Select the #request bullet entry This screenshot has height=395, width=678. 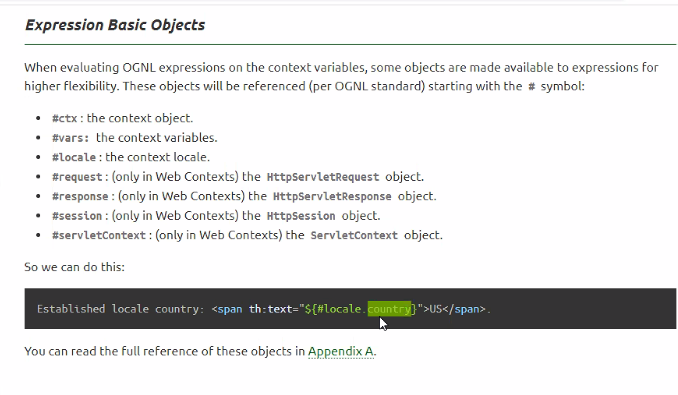[x=238, y=176]
